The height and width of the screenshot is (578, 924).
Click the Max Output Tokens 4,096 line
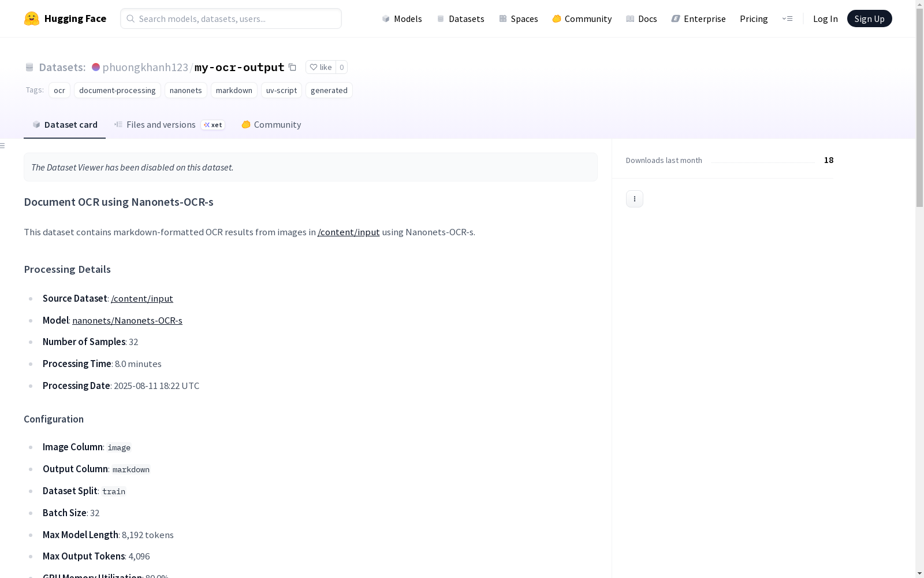[x=96, y=557]
